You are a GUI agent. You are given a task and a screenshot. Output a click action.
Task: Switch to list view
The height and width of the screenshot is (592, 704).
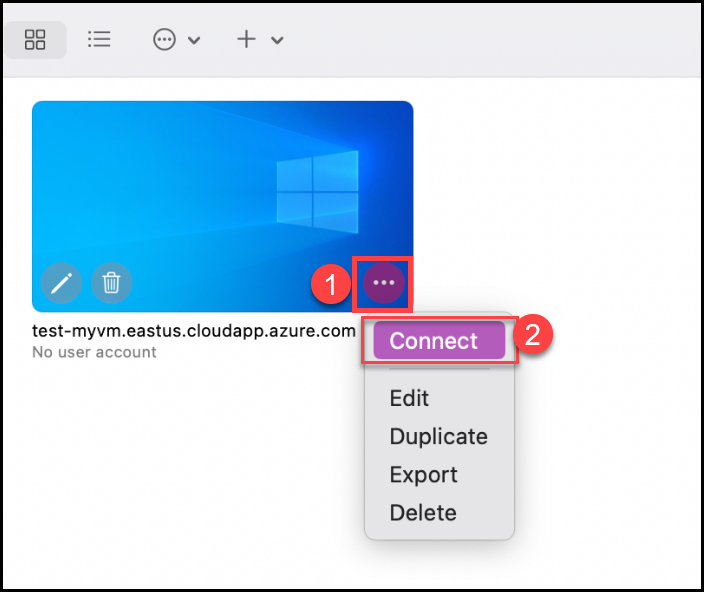pos(99,39)
